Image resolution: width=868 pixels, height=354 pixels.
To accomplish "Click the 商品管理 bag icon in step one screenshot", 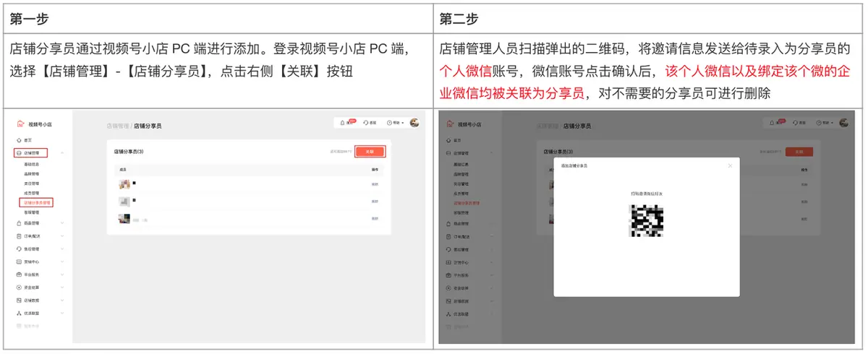I will point(18,223).
